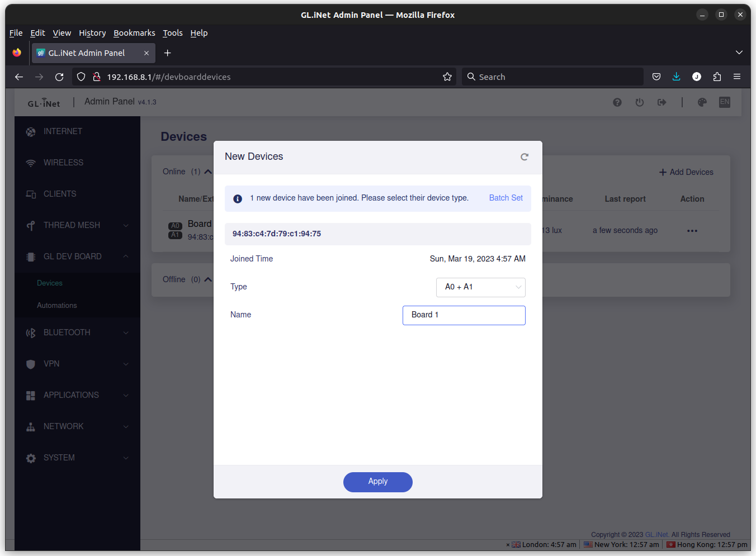Open the Firefox downloads panel
Screen dimensions: 756x556
point(677,77)
